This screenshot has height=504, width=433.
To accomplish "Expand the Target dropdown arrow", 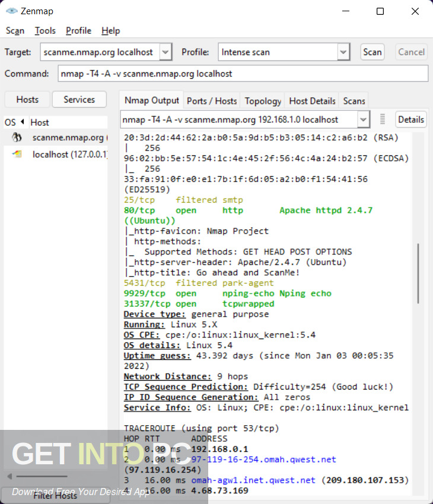I will pyautogui.click(x=165, y=52).
